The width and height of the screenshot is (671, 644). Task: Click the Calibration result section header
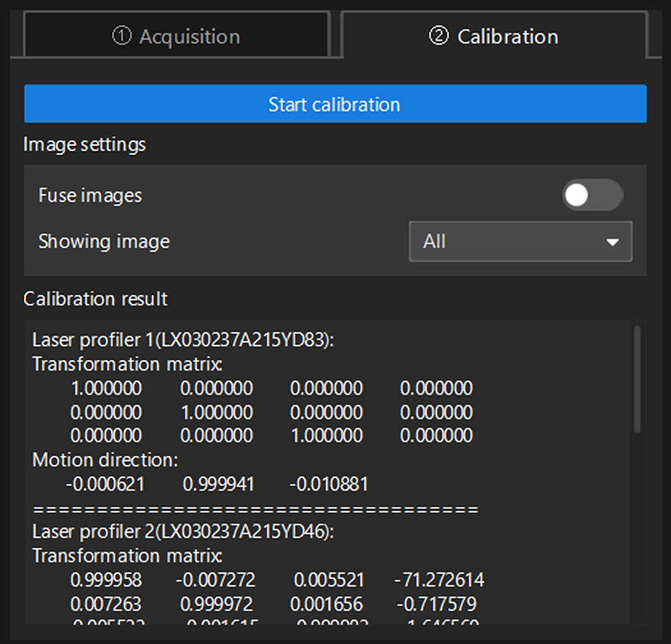coord(95,299)
